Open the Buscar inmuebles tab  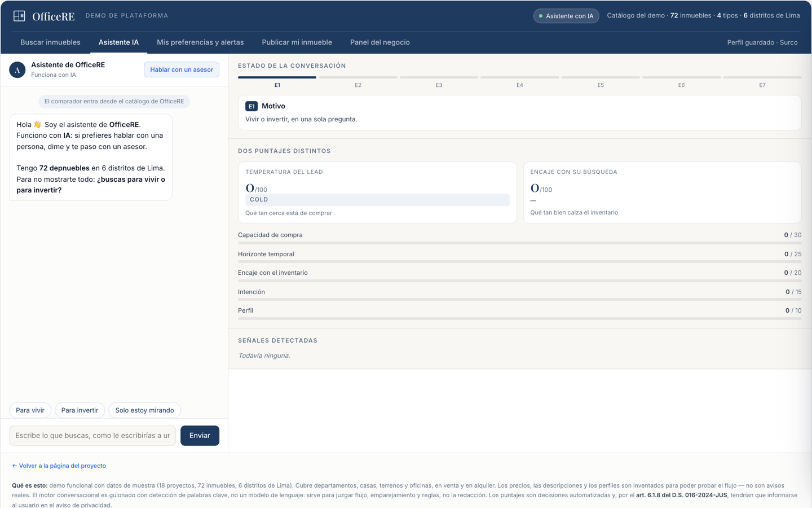pyautogui.click(x=50, y=42)
